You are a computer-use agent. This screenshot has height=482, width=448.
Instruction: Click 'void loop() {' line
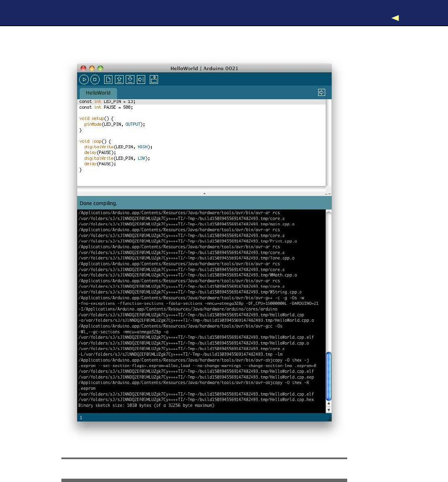[x=95, y=142]
